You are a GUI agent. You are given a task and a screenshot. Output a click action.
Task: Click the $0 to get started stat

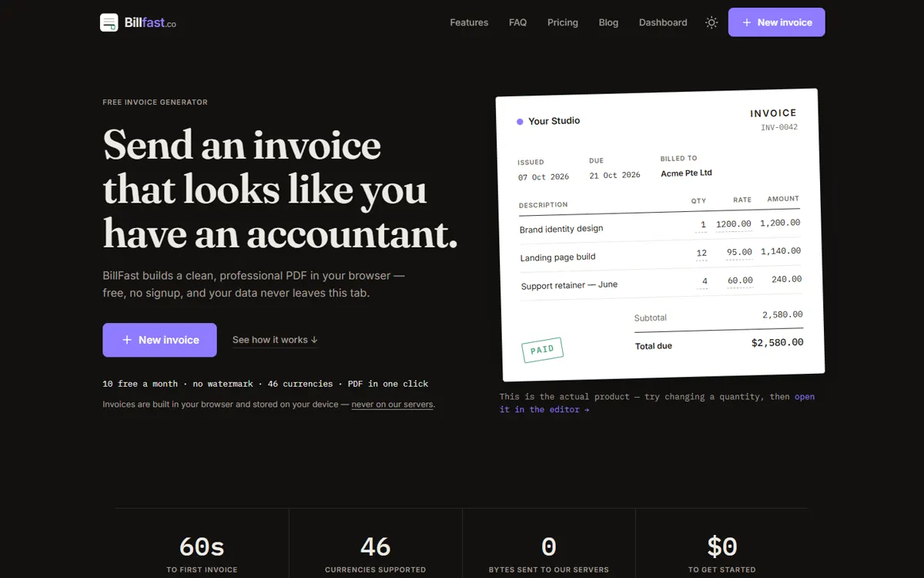point(721,554)
